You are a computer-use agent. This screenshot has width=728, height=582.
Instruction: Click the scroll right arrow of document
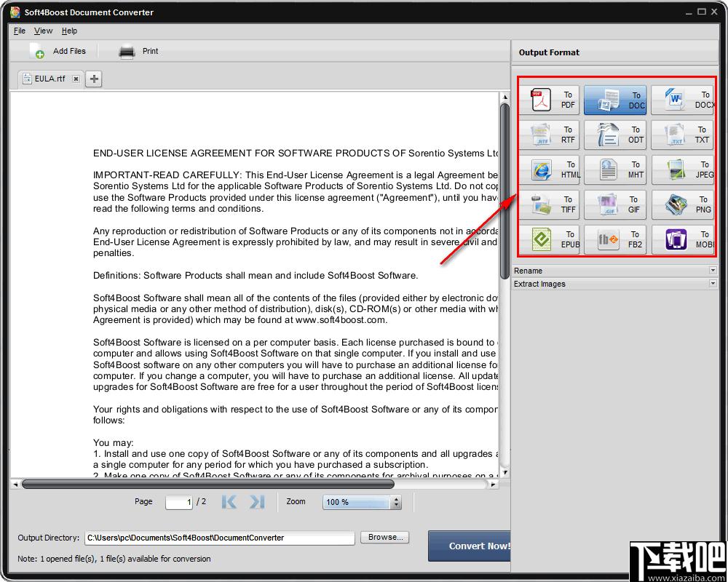(x=493, y=484)
